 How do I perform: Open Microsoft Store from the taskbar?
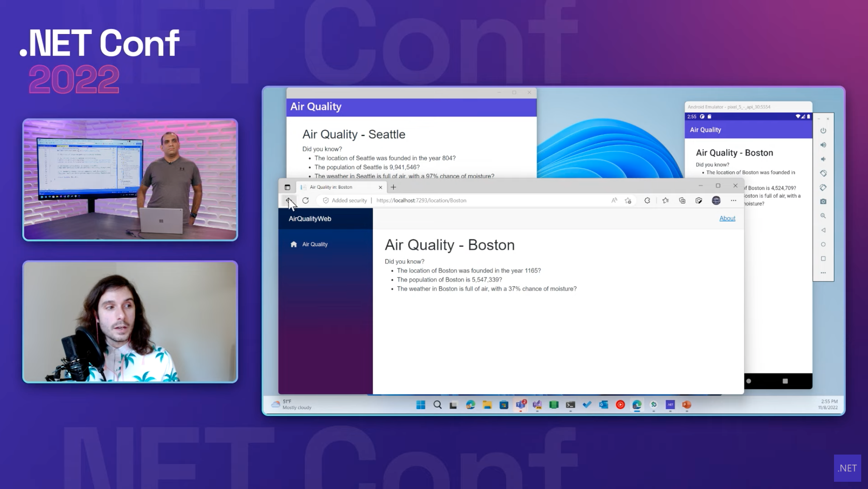pos(504,405)
